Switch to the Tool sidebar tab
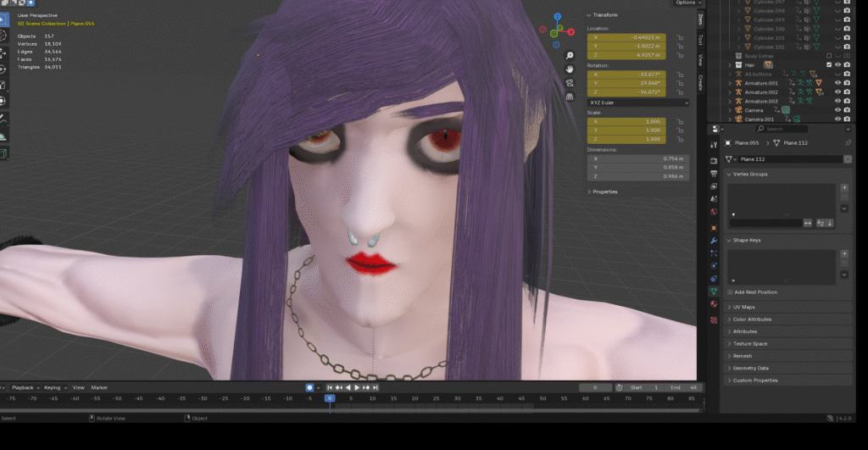 (700, 39)
